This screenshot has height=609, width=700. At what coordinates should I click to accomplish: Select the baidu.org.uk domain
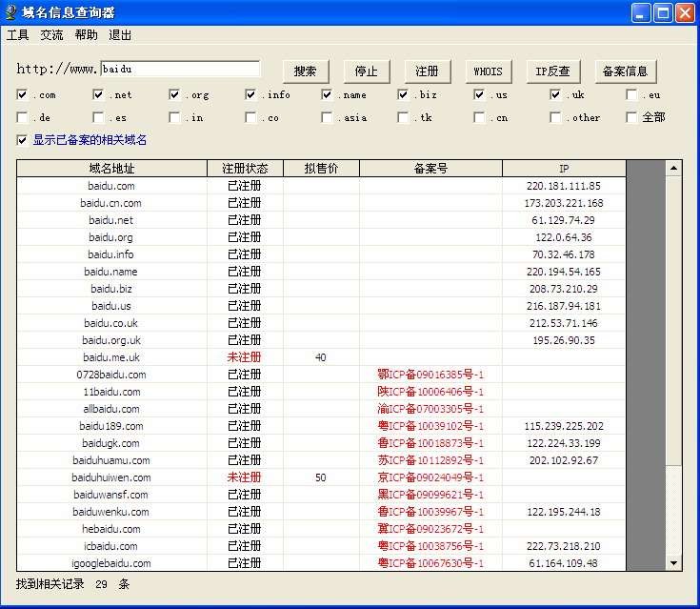pyautogui.click(x=111, y=340)
